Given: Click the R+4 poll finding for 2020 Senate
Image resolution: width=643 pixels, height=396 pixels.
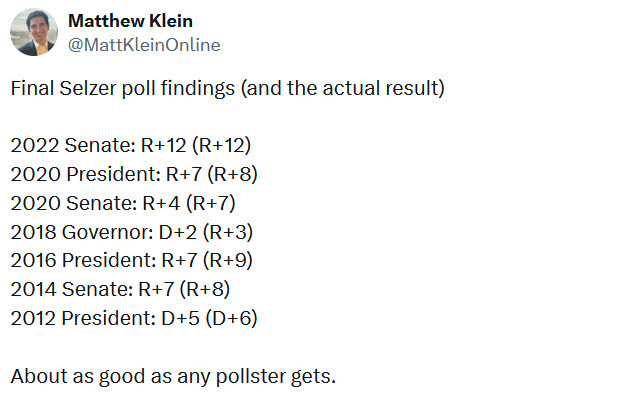Looking at the screenshot, I should 161,203.
